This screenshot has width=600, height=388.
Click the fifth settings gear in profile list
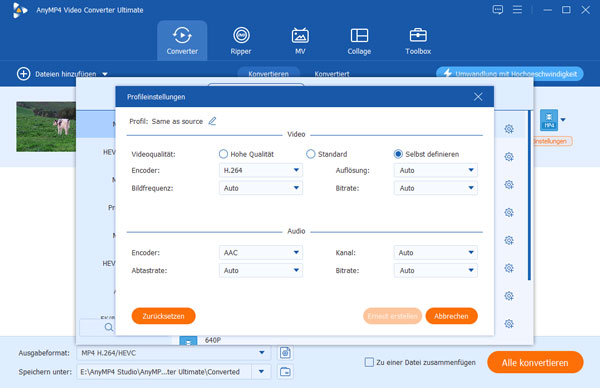click(x=509, y=240)
